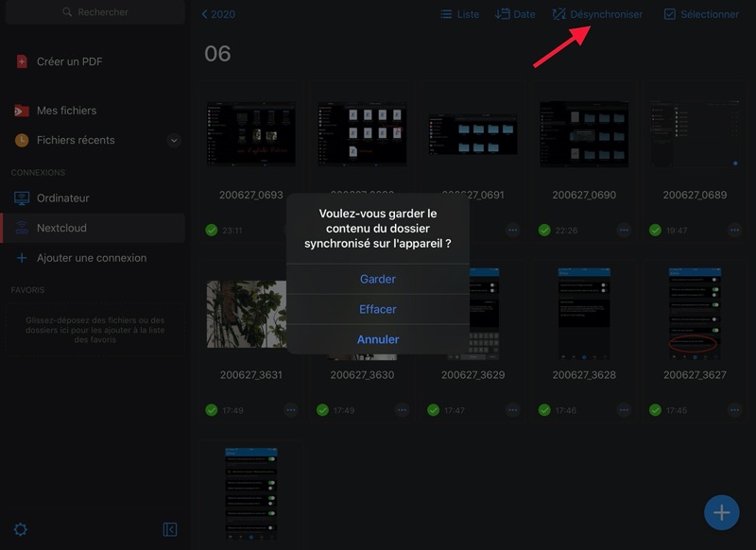756x550 pixels.
Task: Change sort order via Date
Action: pos(515,14)
